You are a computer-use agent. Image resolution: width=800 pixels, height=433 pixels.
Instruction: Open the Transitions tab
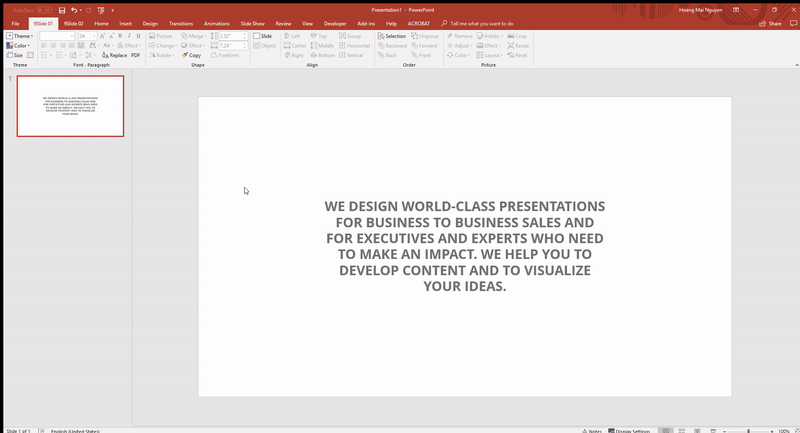tap(181, 23)
